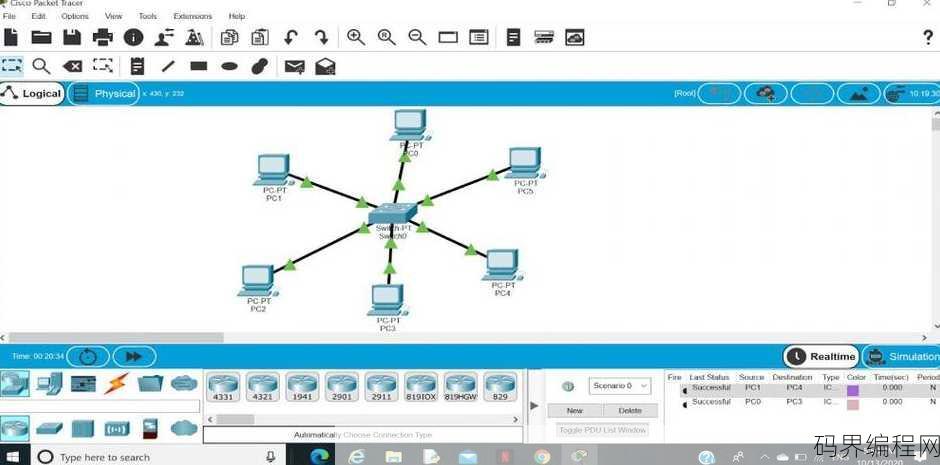Choose the Select tool with dashed rectangle
The width and height of the screenshot is (940, 465).
pos(11,65)
